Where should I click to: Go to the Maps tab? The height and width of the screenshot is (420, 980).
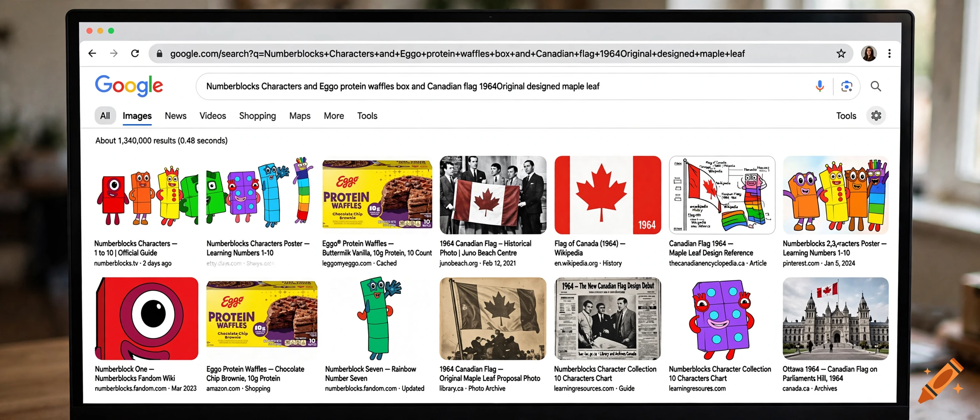click(300, 116)
